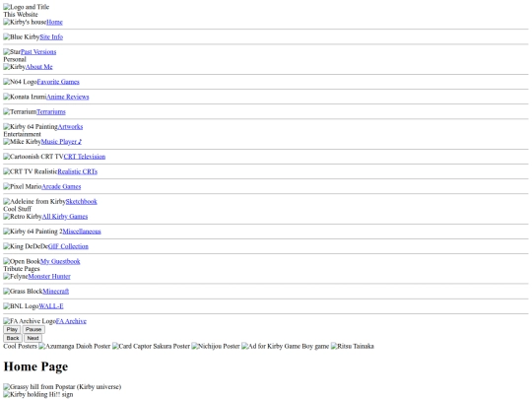The image size is (532, 399).
Task: Open the About Me link
Action: 39,67
